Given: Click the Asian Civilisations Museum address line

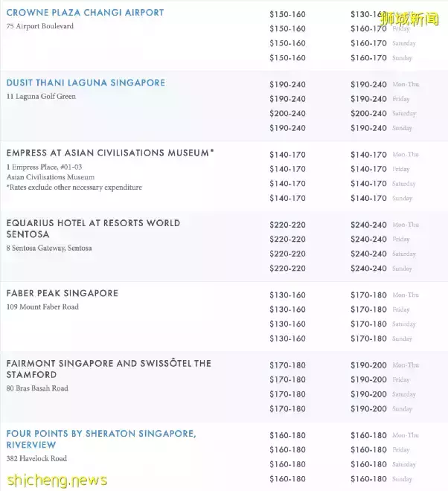Looking at the screenshot, I should pyautogui.click(x=51, y=177).
